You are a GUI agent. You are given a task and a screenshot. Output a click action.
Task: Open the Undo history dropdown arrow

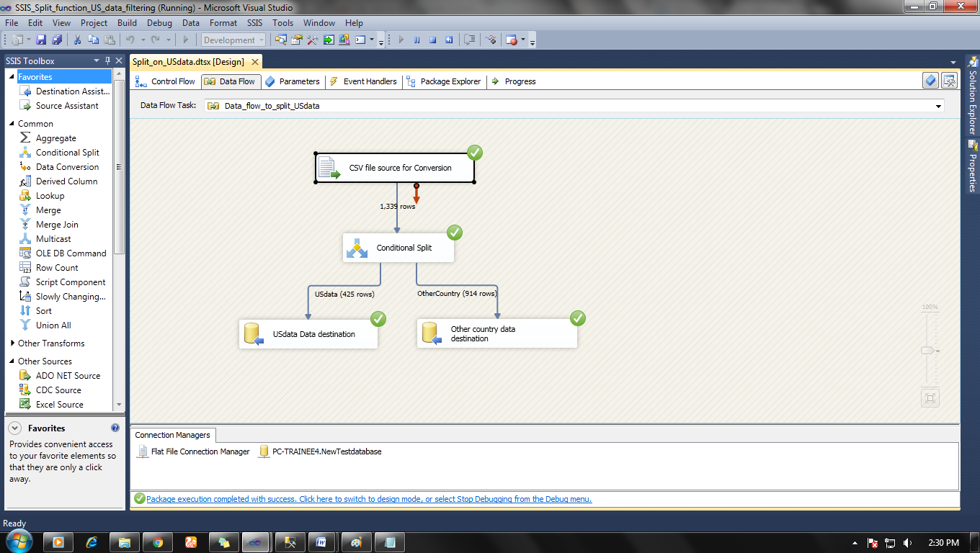pos(143,40)
